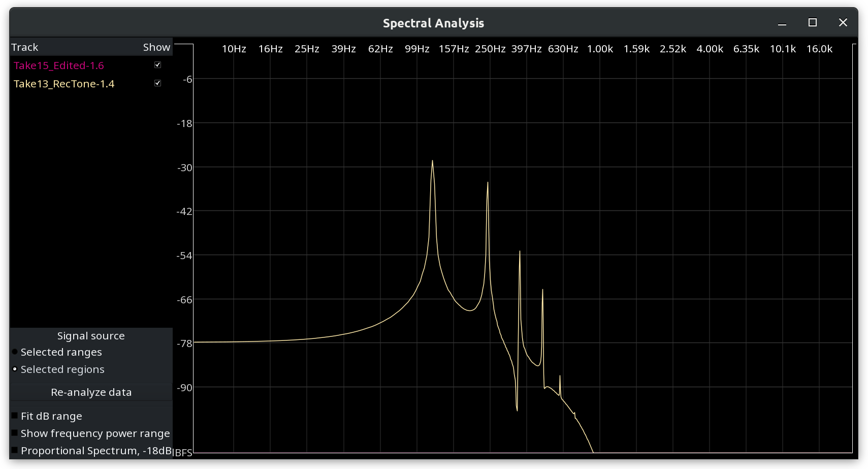
Task: Select Take13_RecTone-1.4 track row
Action: (x=91, y=84)
